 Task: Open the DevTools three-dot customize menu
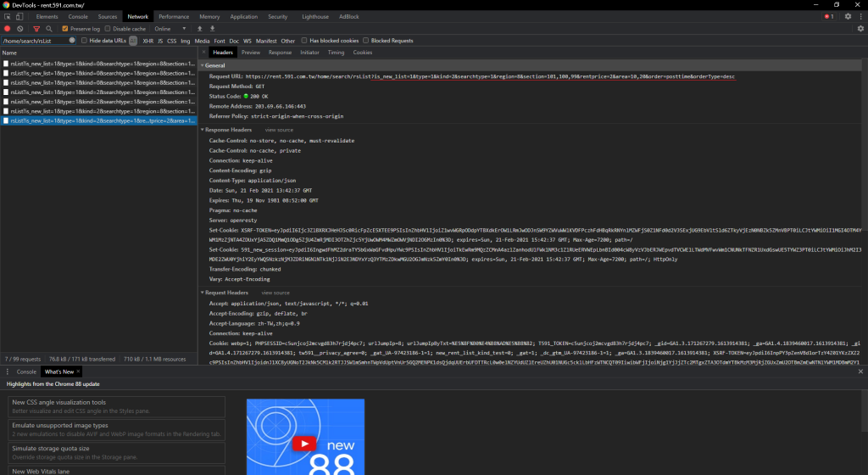point(860,17)
